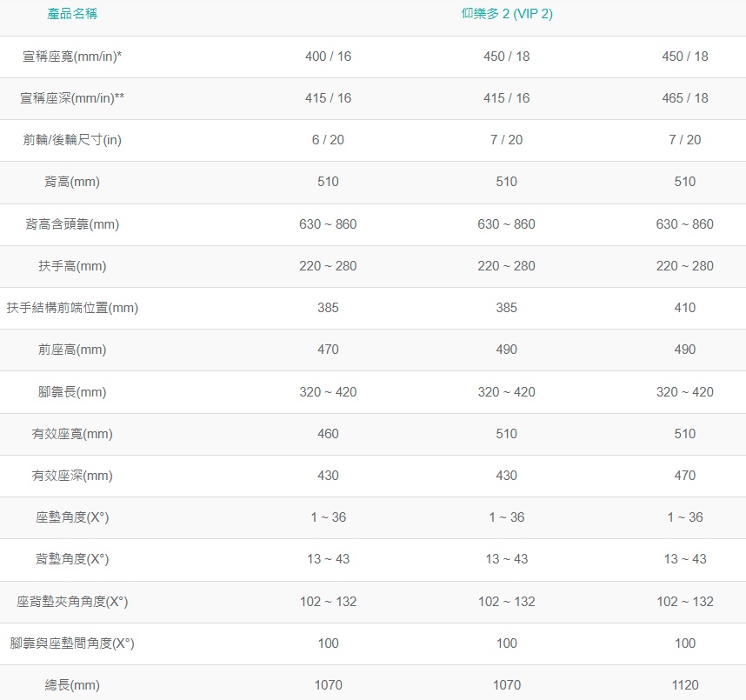Select the 背高(mm) row label
The width and height of the screenshot is (746, 700).
coord(72,183)
